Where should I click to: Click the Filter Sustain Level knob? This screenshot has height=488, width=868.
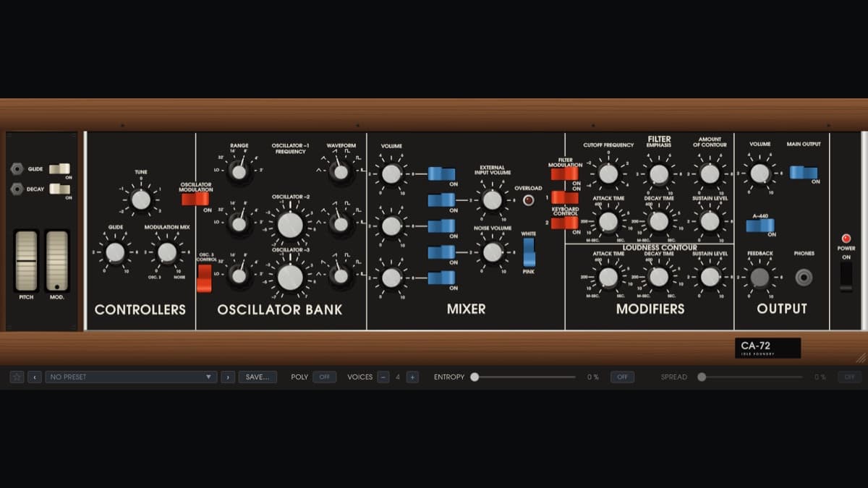coord(710,221)
